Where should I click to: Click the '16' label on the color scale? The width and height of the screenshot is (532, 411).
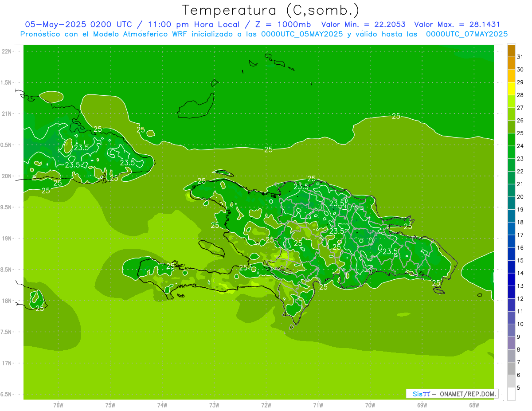click(x=520, y=248)
